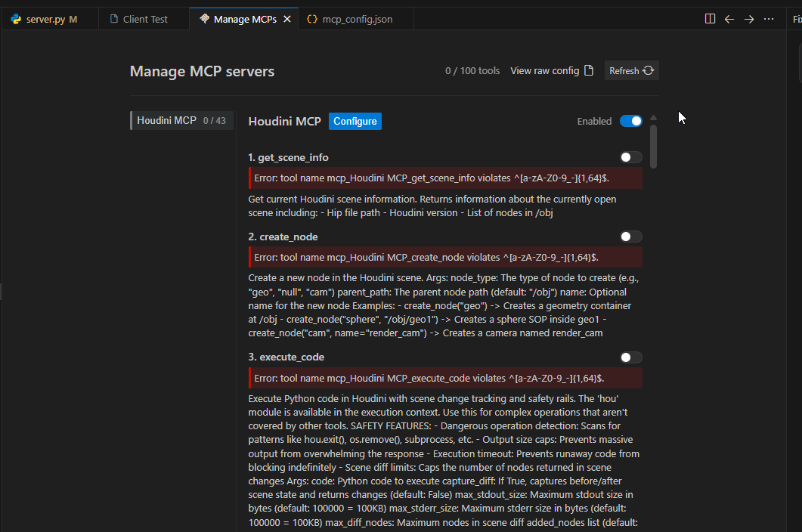
Task: Click the execute_code error message
Action: [445, 378]
